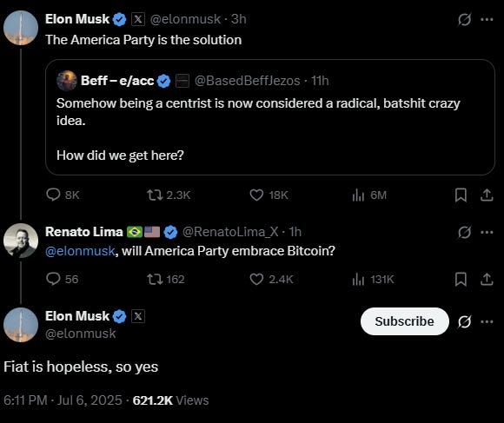Open Grok icon on the top post
Viewport: 504px width, 423px height.
(465, 20)
